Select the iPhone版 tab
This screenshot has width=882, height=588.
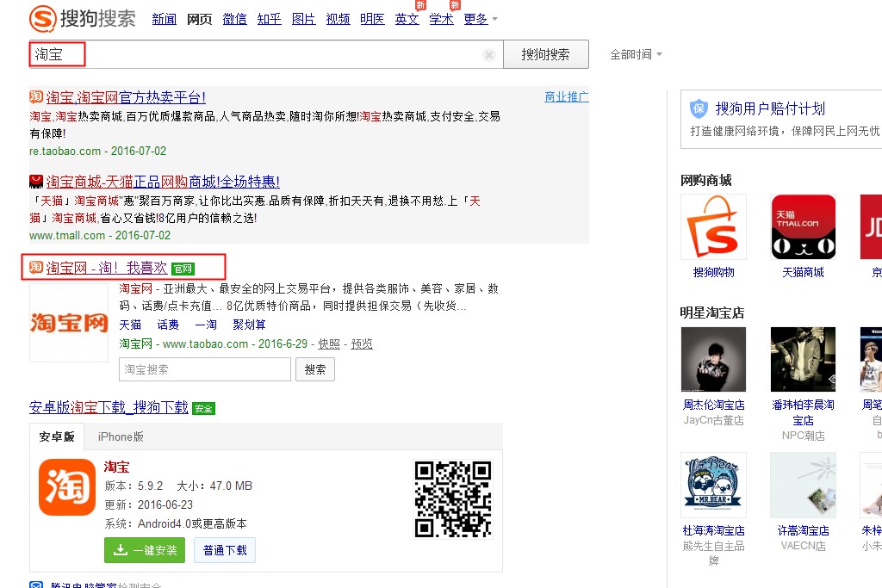(121, 436)
